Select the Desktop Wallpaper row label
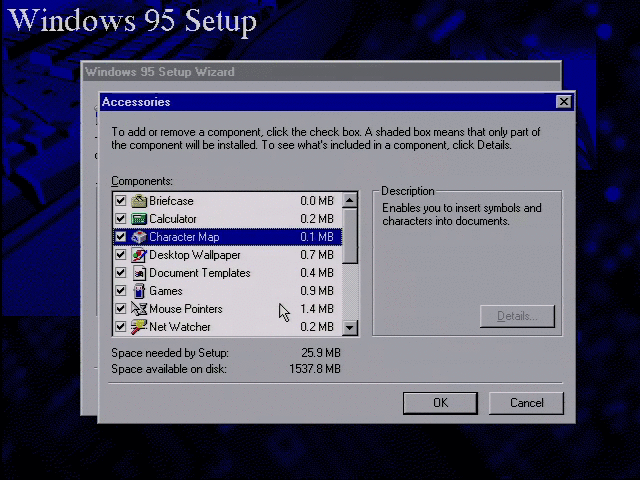Image resolution: width=640 pixels, height=480 pixels. pyautogui.click(x=195, y=255)
